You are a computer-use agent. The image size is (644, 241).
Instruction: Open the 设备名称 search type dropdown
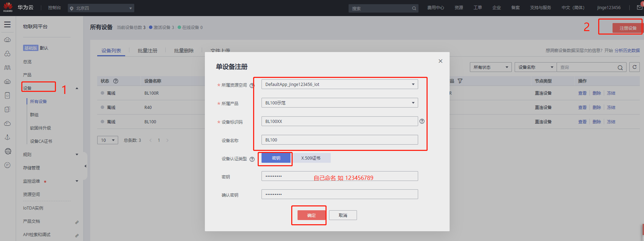point(536,67)
